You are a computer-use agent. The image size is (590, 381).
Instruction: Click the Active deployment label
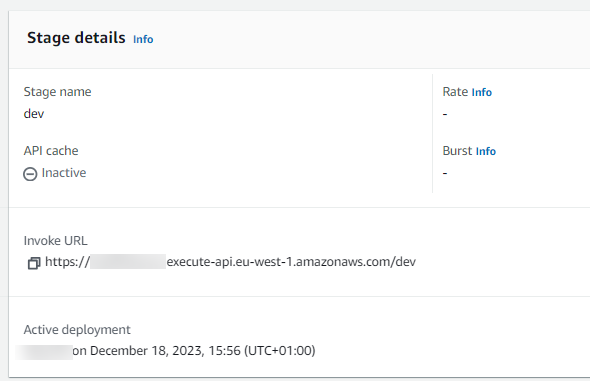click(x=77, y=329)
